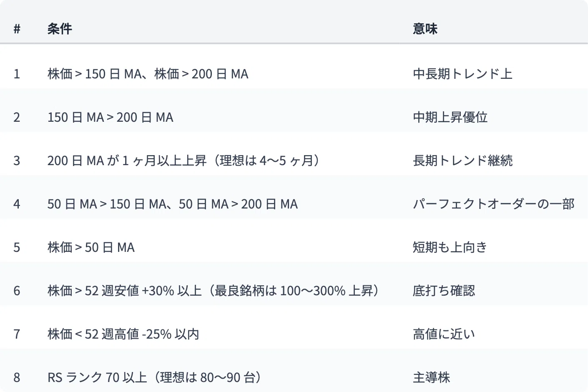
Task: Select row 1 condition 株価 > 150 日 MA
Action: pyautogui.click(x=148, y=74)
